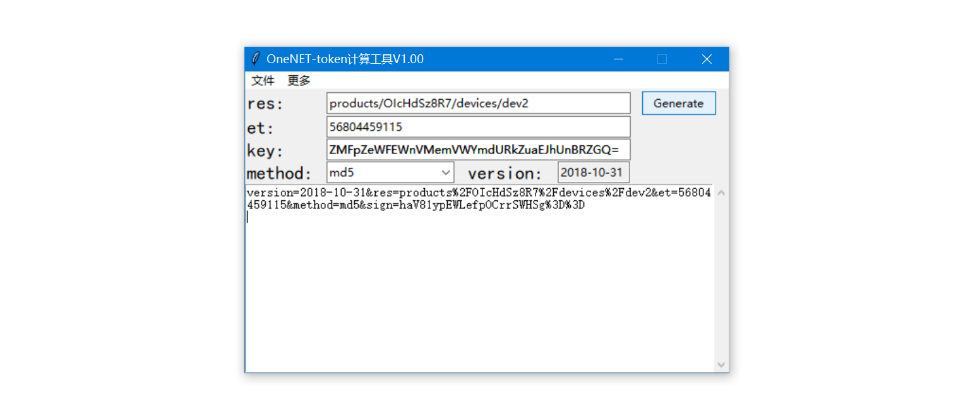Click the "method:" label
The width and height of the screenshot is (980, 413).
(279, 174)
